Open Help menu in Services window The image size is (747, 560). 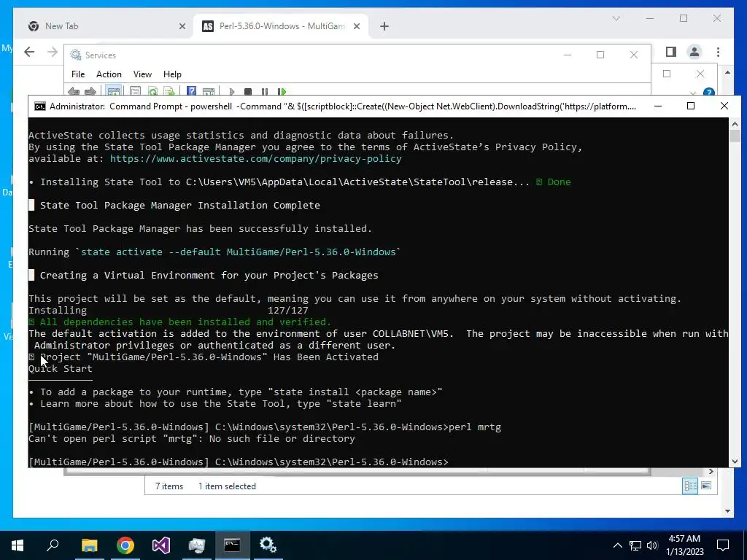[x=172, y=74]
